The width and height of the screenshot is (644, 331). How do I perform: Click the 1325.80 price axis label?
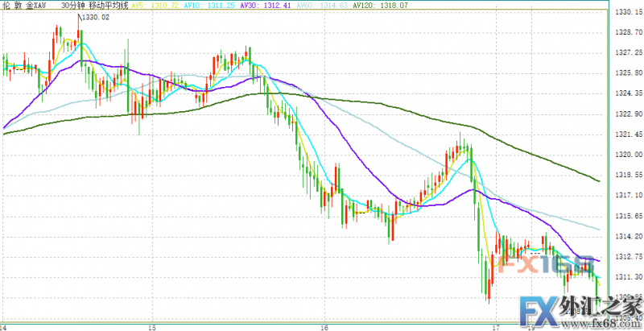coord(625,74)
